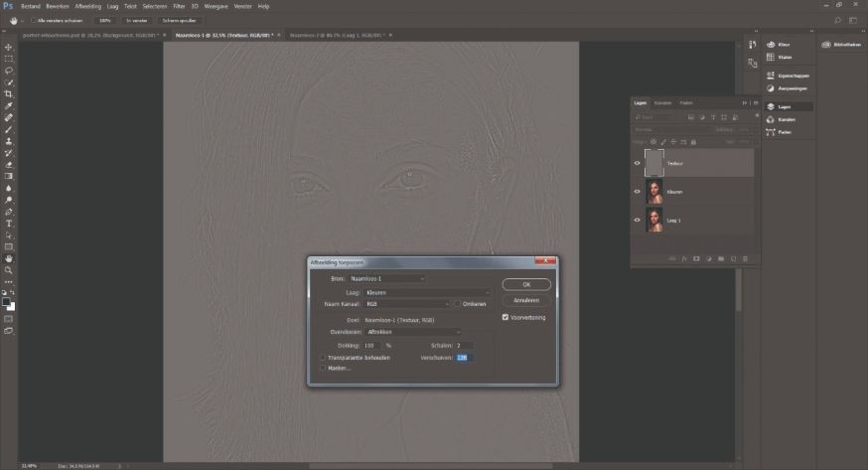Switch to the Kanalen tab in Layers panel
Viewport: 868px width, 470px height.
pos(662,103)
